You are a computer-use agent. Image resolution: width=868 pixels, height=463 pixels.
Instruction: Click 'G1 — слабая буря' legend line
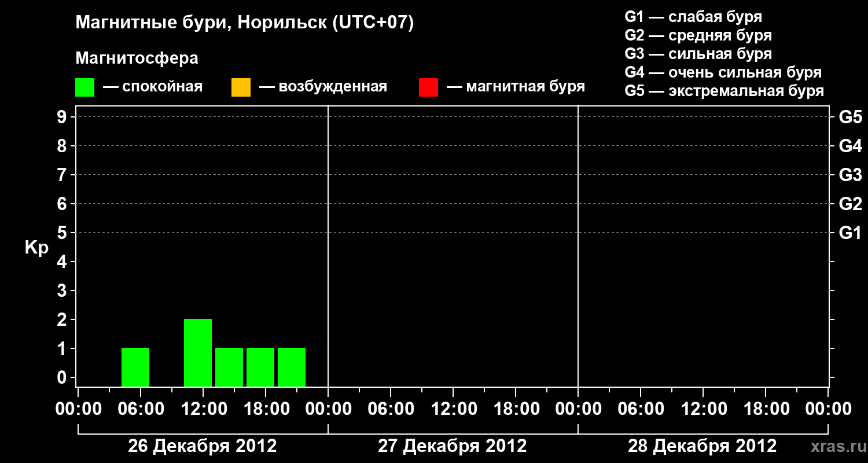693,17
